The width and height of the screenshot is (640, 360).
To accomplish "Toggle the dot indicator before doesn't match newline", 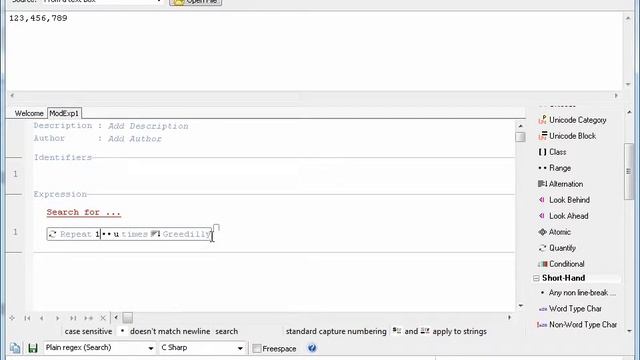I will click(122, 331).
